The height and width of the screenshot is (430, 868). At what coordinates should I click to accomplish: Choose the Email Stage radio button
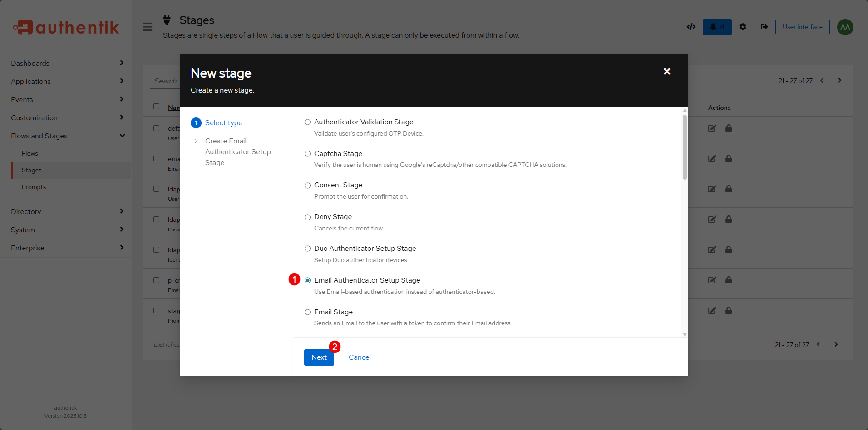tap(307, 312)
